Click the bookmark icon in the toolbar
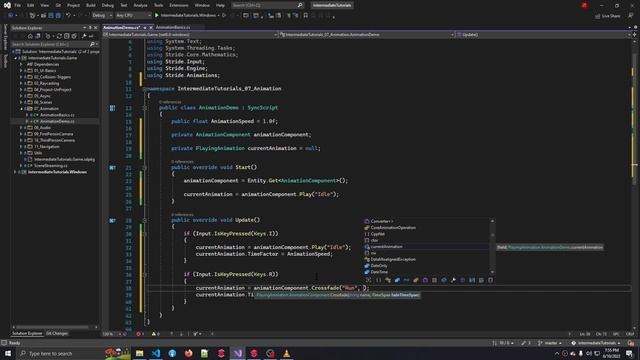Screen dimensions: 640x360 coord(306,16)
